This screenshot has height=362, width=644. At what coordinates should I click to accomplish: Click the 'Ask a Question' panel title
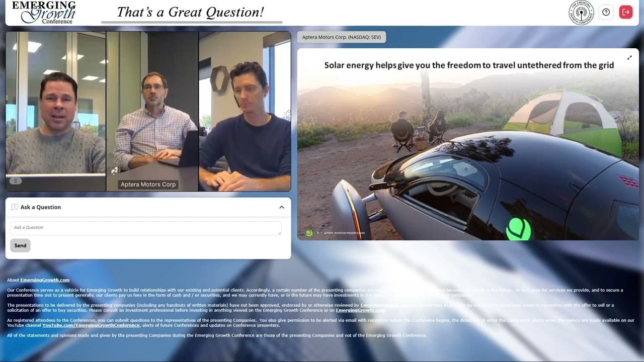pos(41,207)
